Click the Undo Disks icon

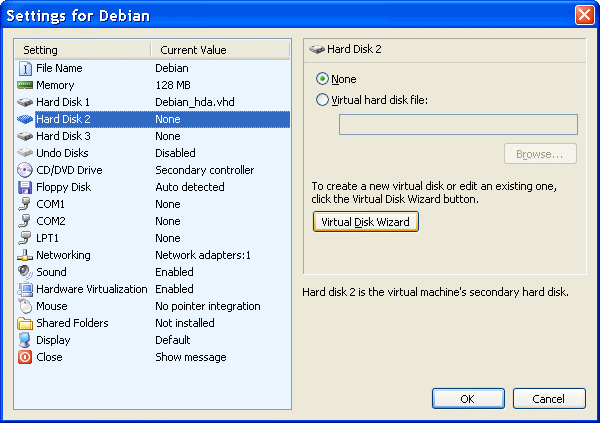pyautogui.click(x=25, y=153)
